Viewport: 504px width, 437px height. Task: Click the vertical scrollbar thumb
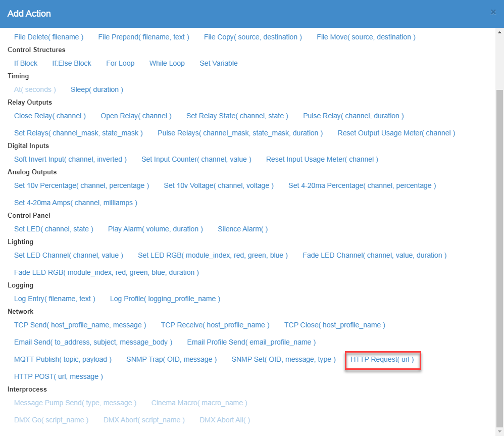(x=499, y=258)
